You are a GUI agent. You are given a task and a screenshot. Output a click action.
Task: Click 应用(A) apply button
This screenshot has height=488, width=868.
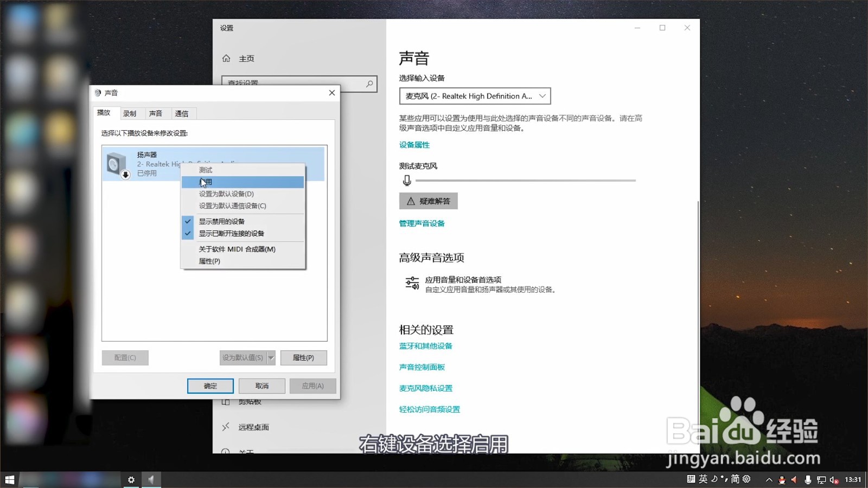[313, 386]
